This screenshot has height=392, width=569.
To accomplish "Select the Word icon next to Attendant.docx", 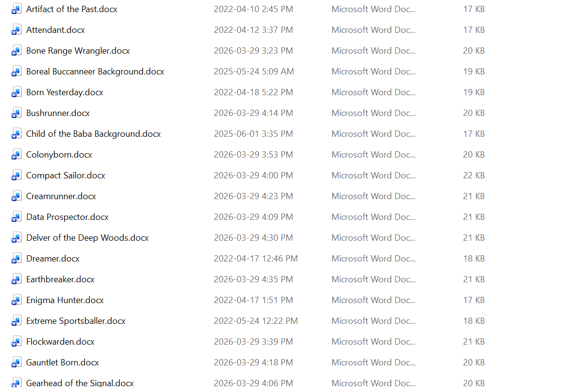I will pos(17,30).
